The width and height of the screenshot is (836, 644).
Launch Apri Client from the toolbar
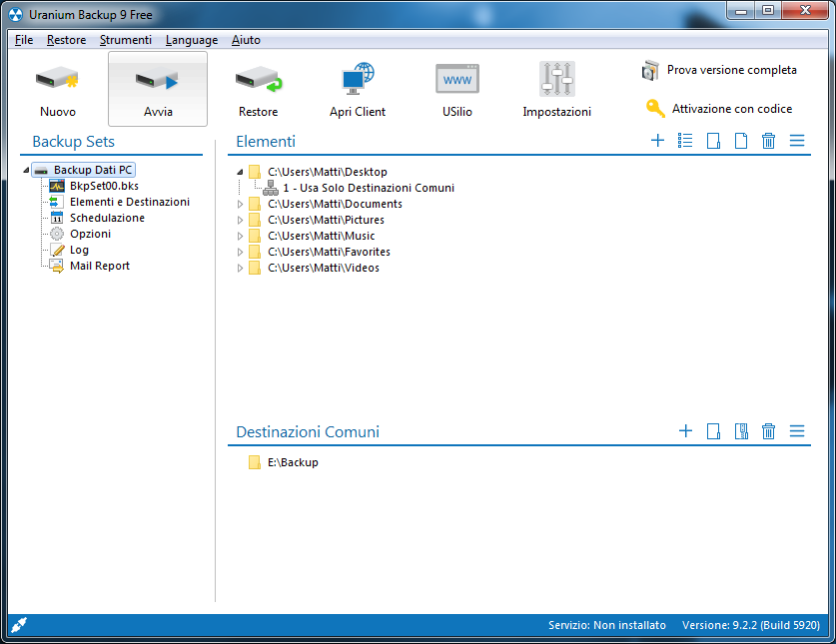point(358,89)
